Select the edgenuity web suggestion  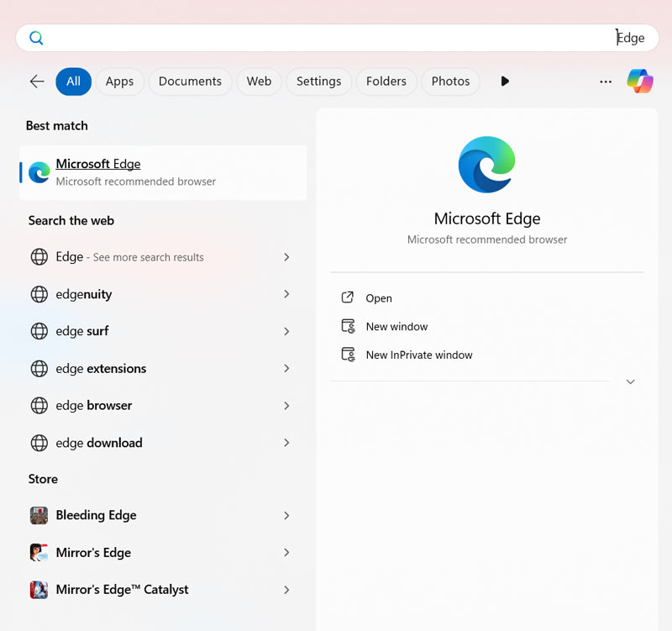coord(163,294)
